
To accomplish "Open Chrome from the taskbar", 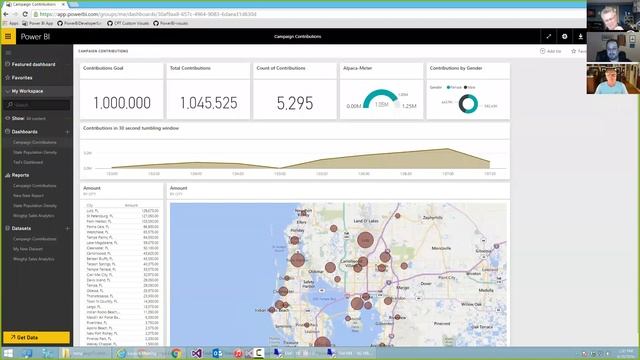I will (x=176, y=353).
